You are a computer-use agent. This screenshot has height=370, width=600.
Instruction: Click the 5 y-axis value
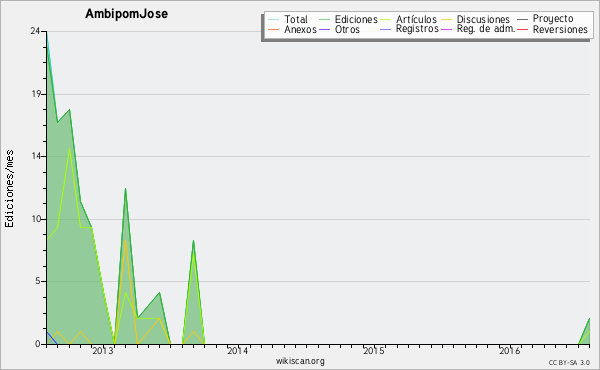pos(38,281)
